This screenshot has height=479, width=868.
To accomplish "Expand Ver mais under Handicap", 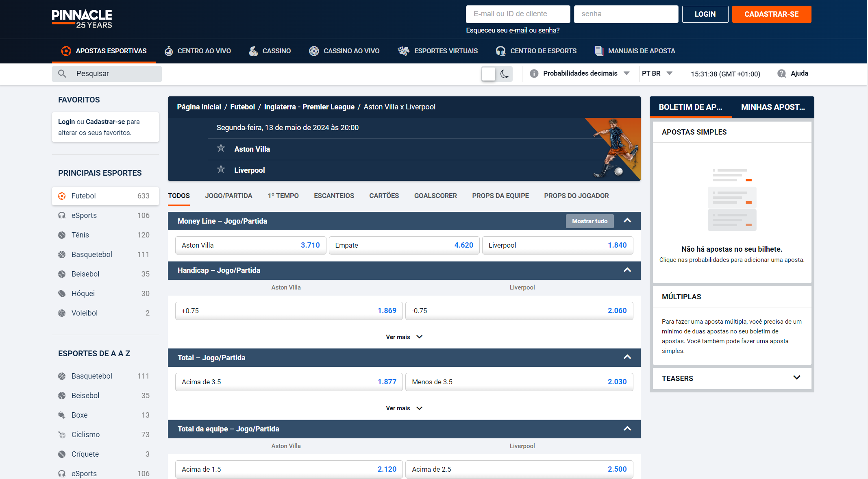I will pos(404,337).
